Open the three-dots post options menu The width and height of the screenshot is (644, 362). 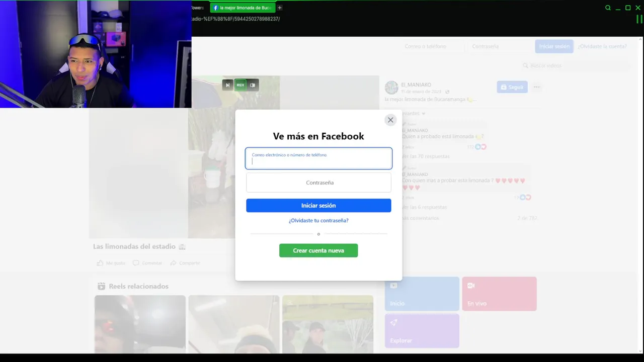[x=537, y=87]
